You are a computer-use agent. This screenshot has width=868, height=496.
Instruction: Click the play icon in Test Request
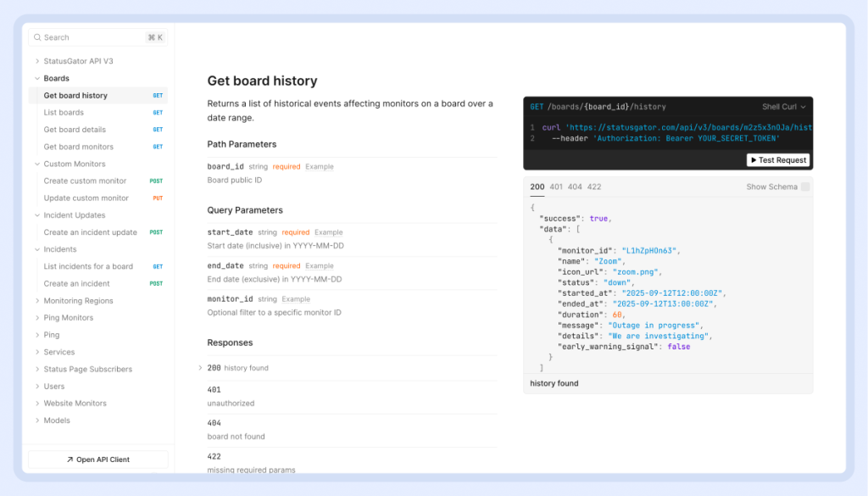pos(753,160)
